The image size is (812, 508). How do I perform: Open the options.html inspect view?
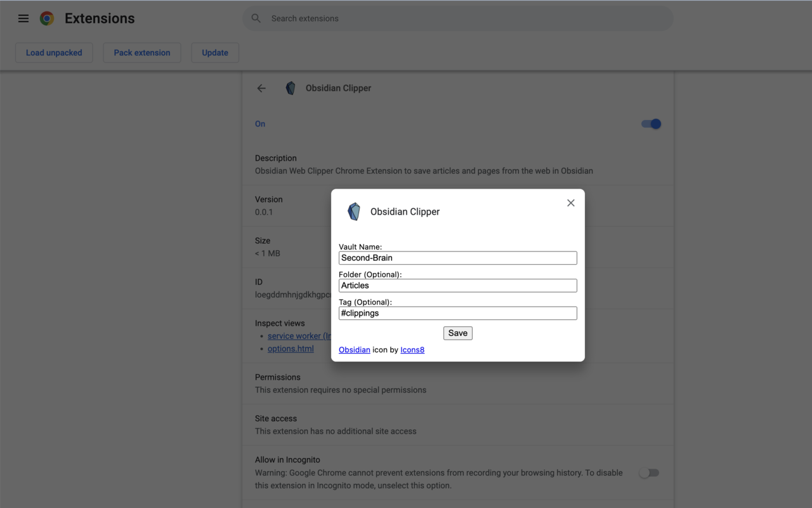(291, 349)
